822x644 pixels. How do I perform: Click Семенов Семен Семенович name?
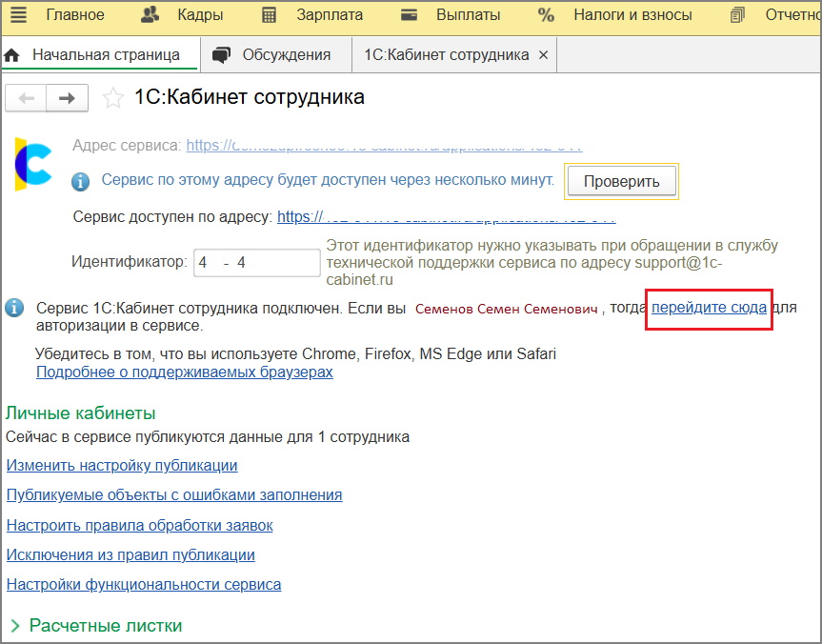[507, 309]
